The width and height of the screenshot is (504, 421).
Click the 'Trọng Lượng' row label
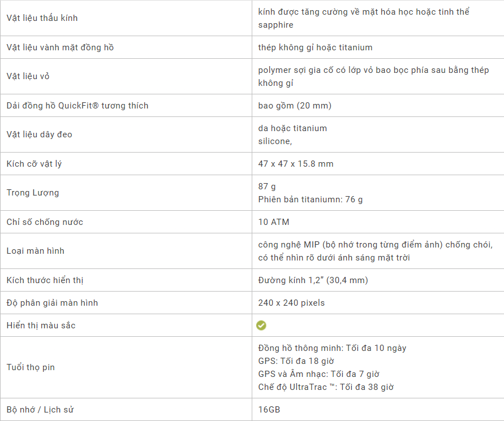coord(33,193)
